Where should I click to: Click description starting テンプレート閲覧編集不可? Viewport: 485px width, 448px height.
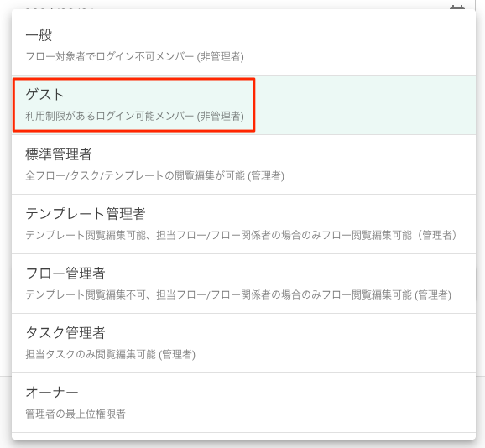(x=238, y=295)
